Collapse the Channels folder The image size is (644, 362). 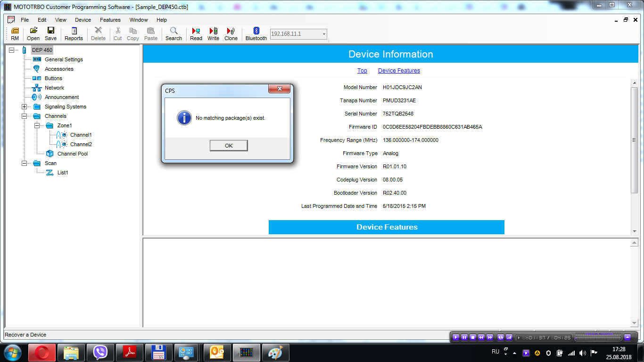[x=24, y=116]
